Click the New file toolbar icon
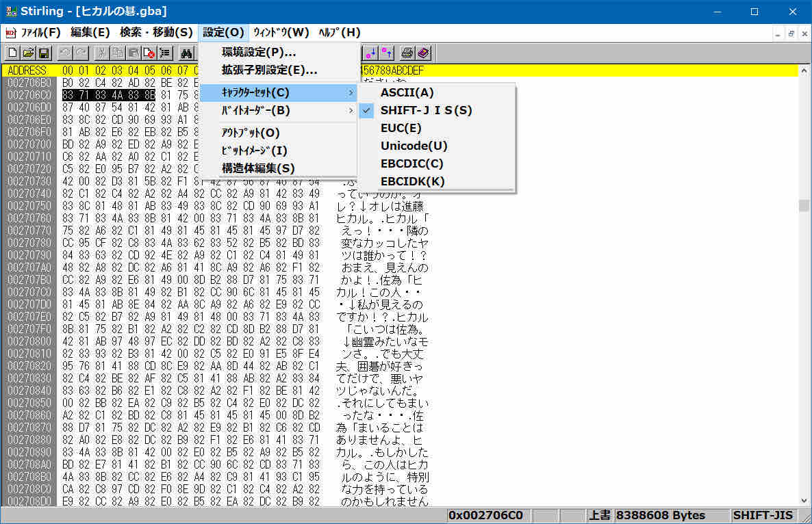 12,53
